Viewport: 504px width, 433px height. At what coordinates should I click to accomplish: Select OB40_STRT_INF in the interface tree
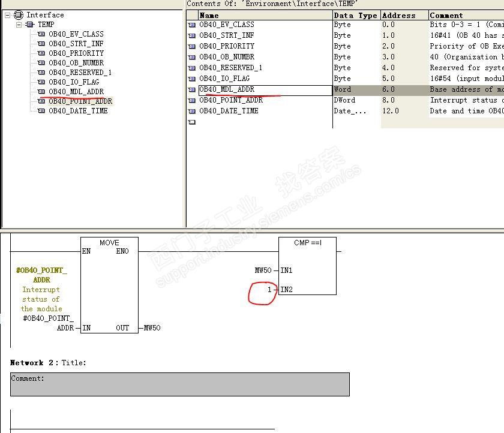click(76, 44)
